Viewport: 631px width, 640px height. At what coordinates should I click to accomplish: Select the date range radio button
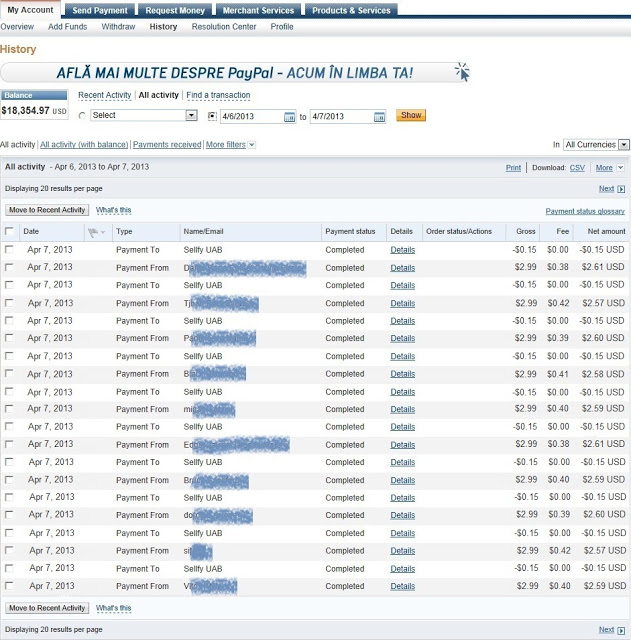pos(212,116)
